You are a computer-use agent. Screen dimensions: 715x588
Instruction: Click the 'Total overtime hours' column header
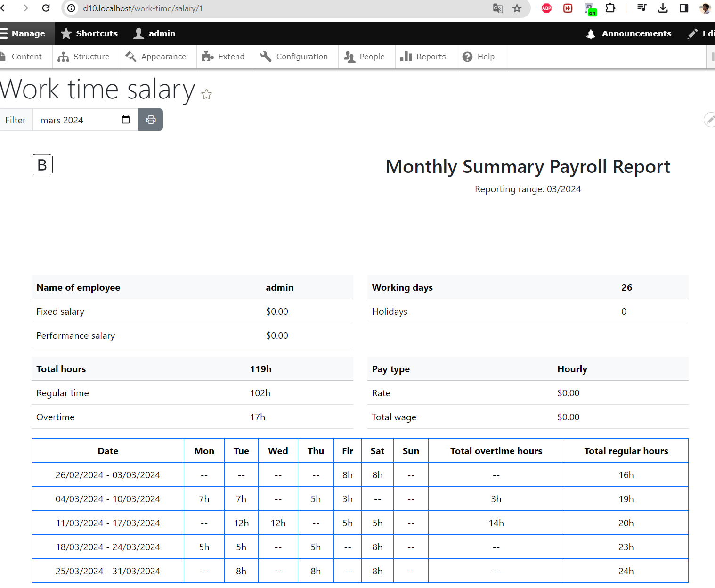click(496, 451)
